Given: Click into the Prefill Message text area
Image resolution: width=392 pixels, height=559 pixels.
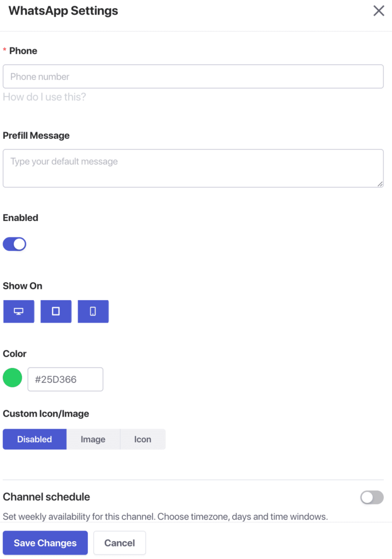Looking at the screenshot, I should pos(193,168).
